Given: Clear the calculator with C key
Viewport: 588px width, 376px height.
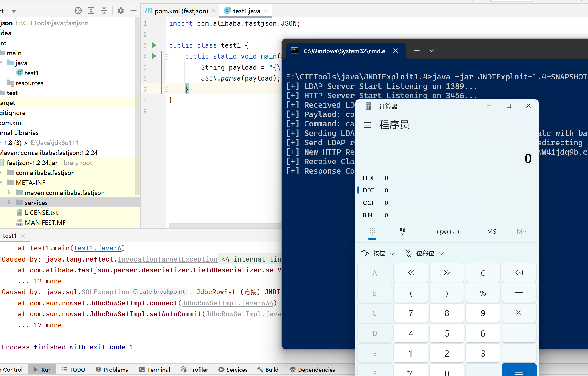Looking at the screenshot, I should click(483, 273).
